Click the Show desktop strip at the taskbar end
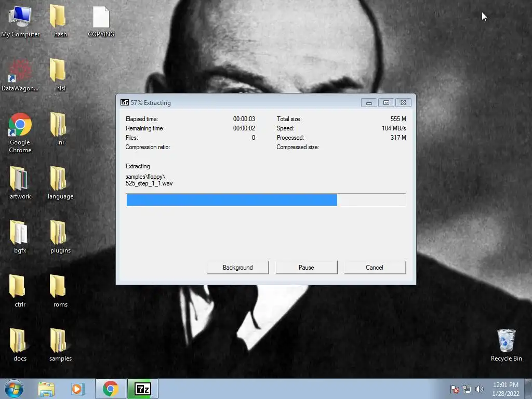This screenshot has width=532, height=399. (528, 389)
